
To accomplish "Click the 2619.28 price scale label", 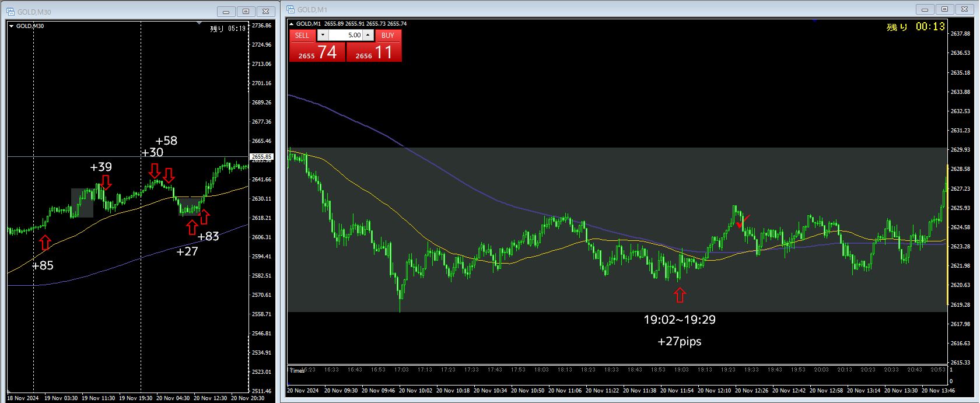I will pos(960,304).
